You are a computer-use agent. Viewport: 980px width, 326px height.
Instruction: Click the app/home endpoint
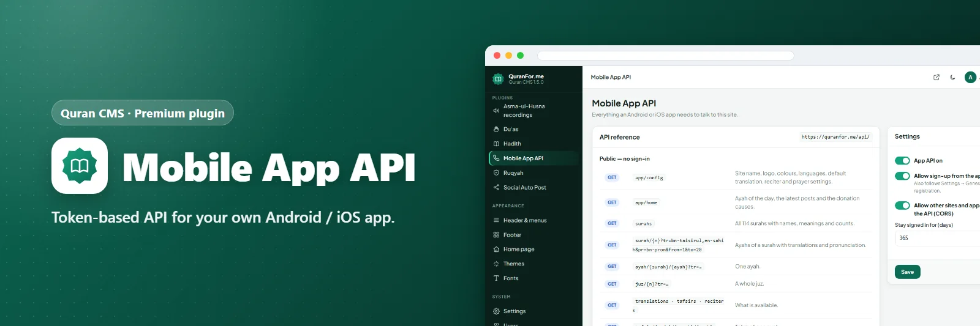pos(646,202)
